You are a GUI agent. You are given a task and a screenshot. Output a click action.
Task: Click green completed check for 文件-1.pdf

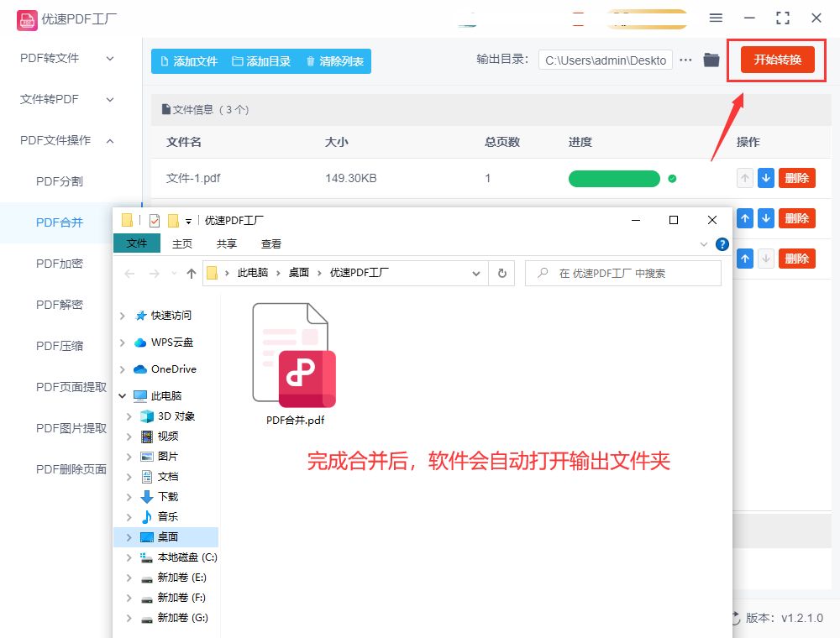672,179
